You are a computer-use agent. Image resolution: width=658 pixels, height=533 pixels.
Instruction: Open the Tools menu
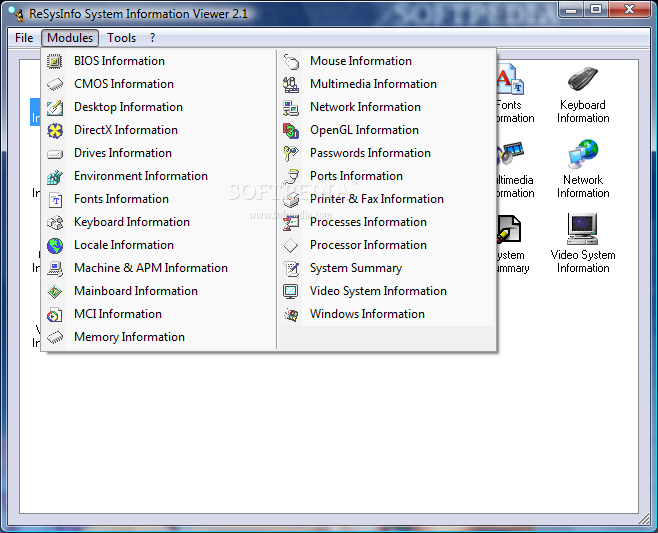(x=121, y=38)
